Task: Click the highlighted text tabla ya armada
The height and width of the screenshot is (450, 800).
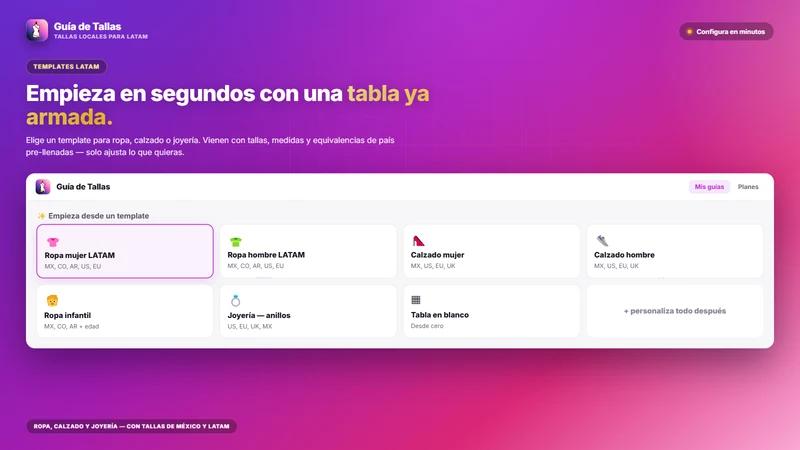Action: coord(228,105)
